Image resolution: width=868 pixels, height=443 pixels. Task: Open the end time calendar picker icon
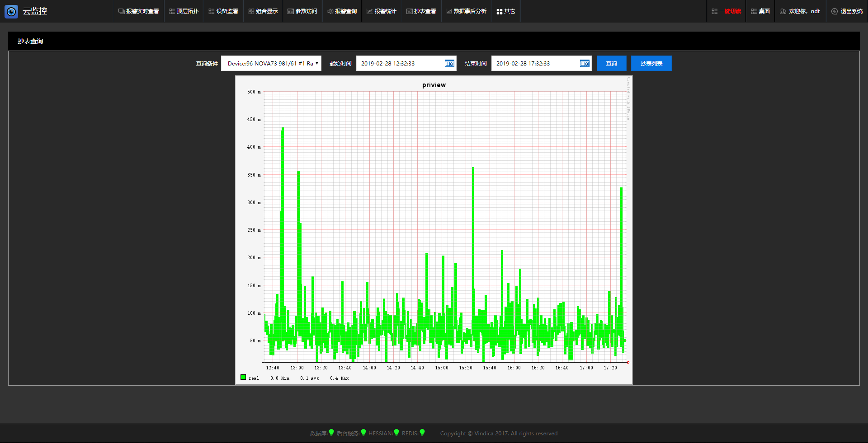(585, 64)
